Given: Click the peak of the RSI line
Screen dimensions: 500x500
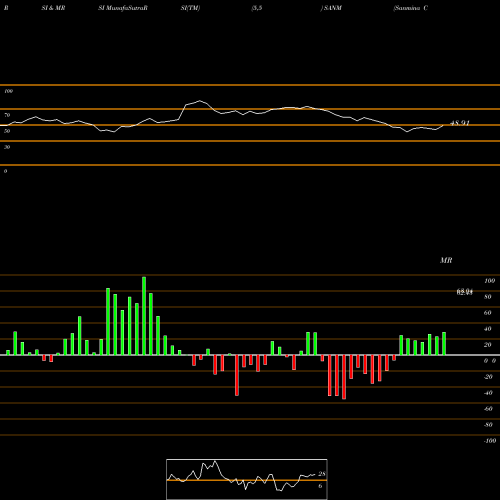Looking at the screenshot, I should (200, 101).
